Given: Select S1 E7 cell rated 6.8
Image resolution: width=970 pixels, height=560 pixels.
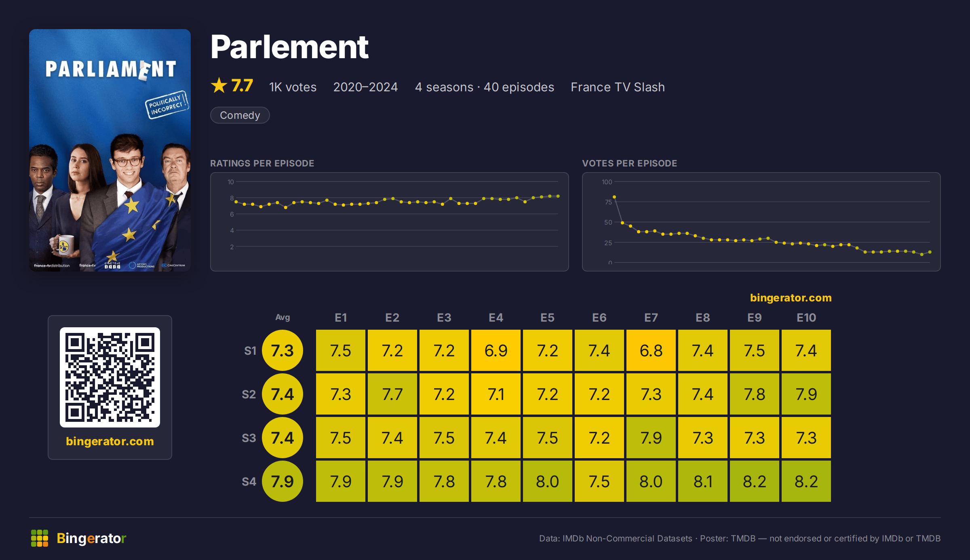Looking at the screenshot, I should 651,350.
